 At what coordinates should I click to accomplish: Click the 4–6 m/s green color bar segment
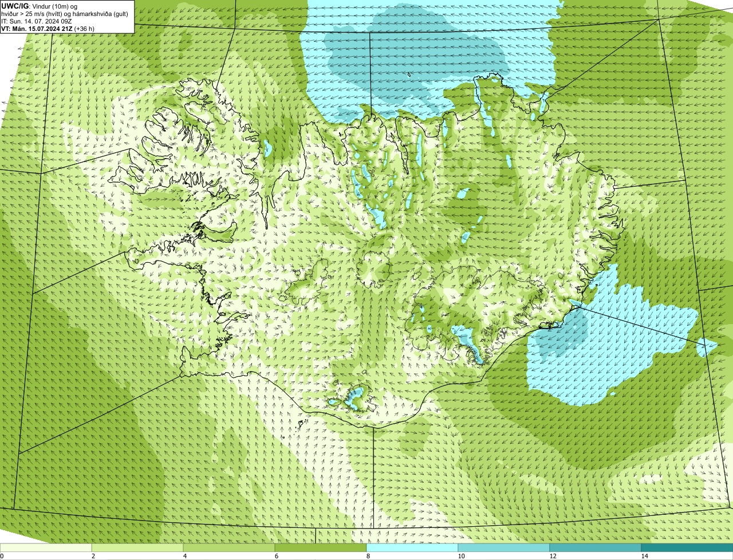229,548
